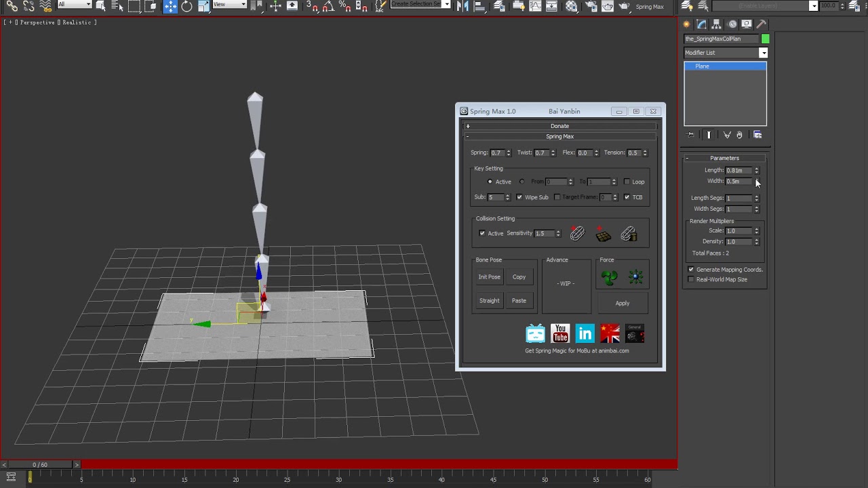Toggle Window/Crossing selection mode

pyautogui.click(x=151, y=5)
